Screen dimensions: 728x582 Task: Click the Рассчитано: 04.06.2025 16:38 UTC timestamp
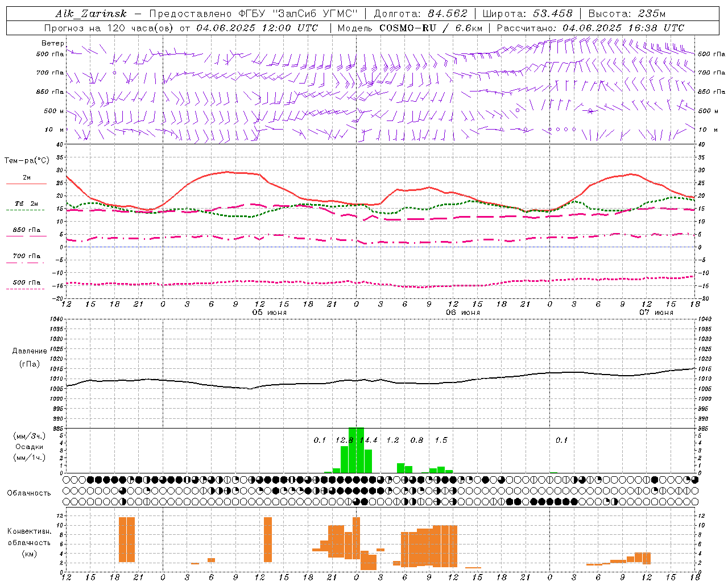tap(590, 28)
